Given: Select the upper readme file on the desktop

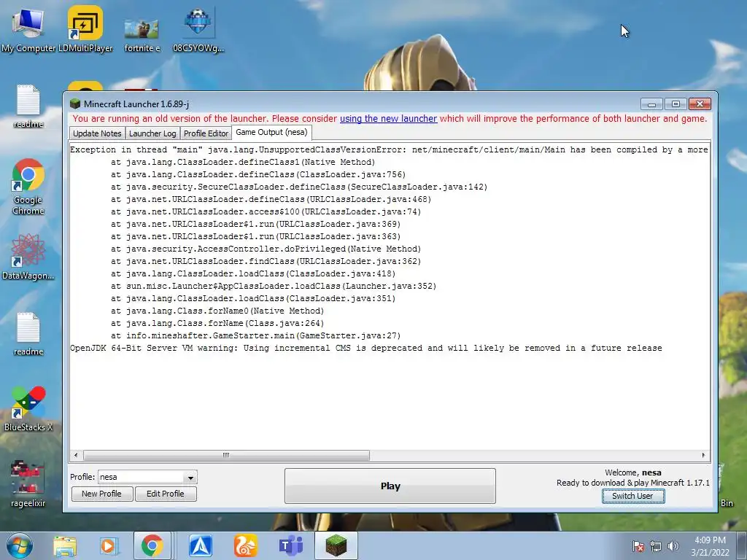Looking at the screenshot, I should pyautogui.click(x=28, y=106).
